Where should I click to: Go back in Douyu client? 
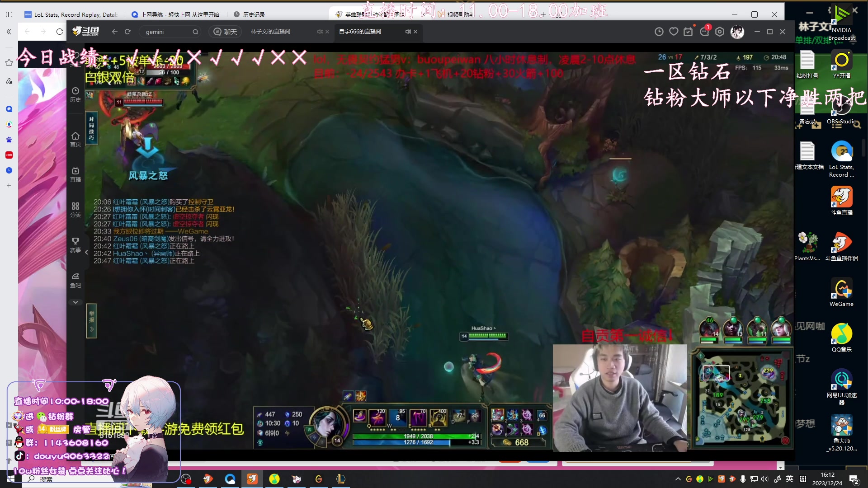pos(114,32)
